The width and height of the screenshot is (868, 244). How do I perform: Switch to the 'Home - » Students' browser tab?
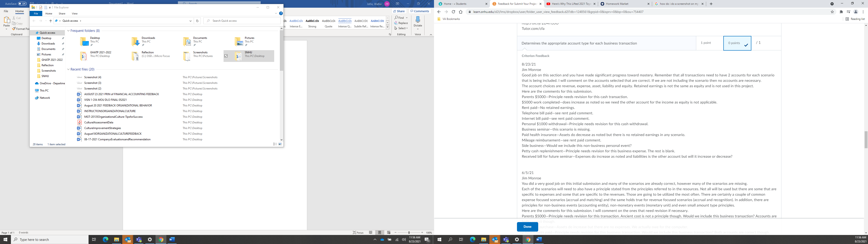coord(463,4)
